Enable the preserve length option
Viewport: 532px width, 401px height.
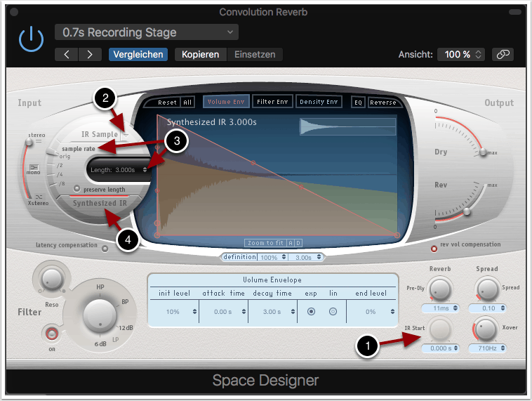(x=77, y=190)
